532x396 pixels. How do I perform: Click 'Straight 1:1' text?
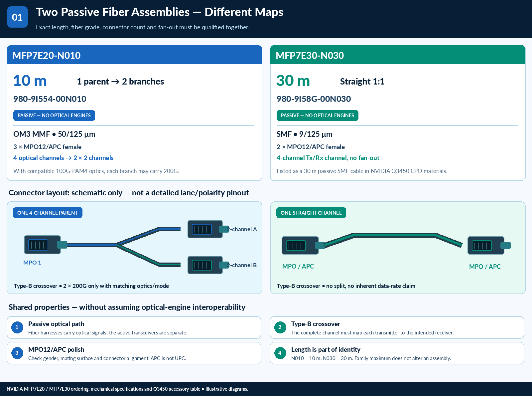pos(362,82)
